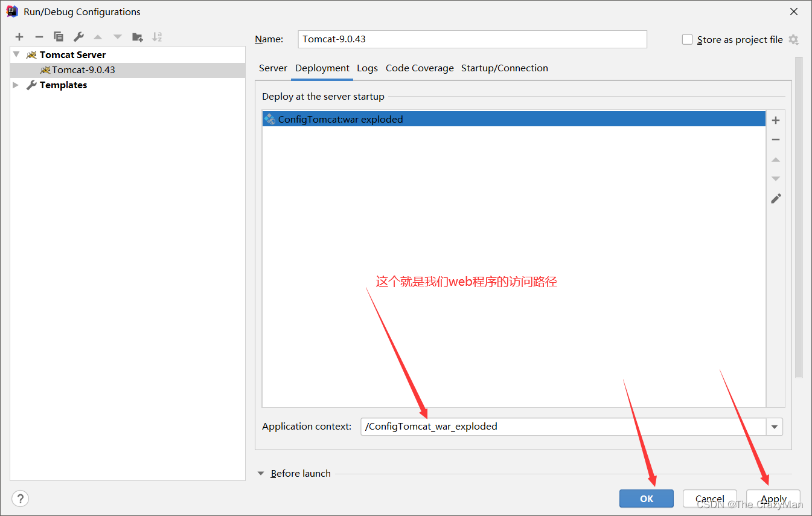Go to the Code Coverage tab
This screenshot has width=812, height=516.
tap(420, 68)
